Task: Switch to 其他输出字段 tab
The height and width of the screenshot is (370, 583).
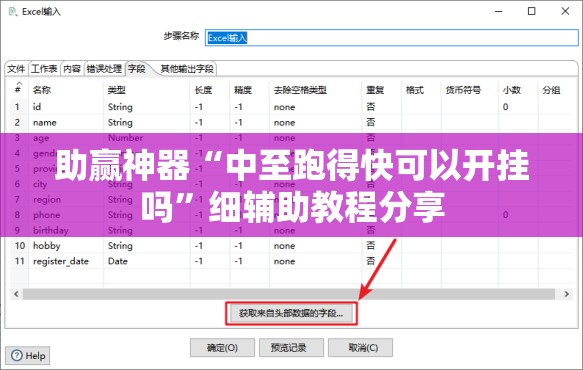Action: (x=187, y=69)
